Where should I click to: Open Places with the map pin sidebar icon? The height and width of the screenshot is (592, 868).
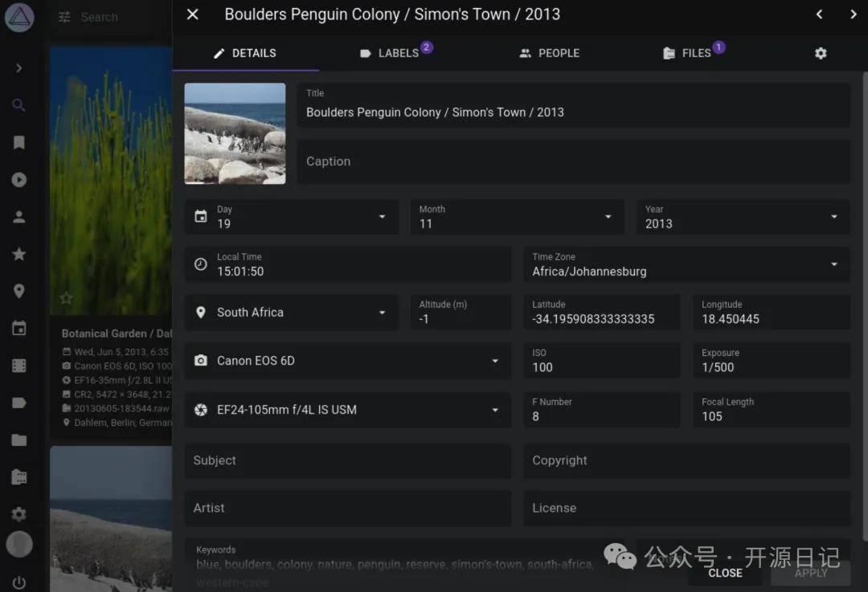tap(19, 292)
